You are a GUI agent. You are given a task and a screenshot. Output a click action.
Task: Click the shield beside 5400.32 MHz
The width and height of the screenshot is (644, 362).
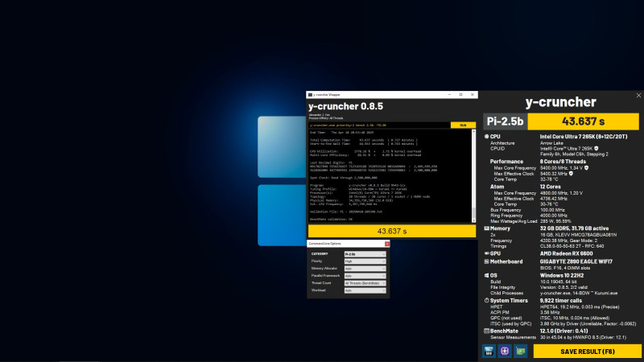(571, 174)
